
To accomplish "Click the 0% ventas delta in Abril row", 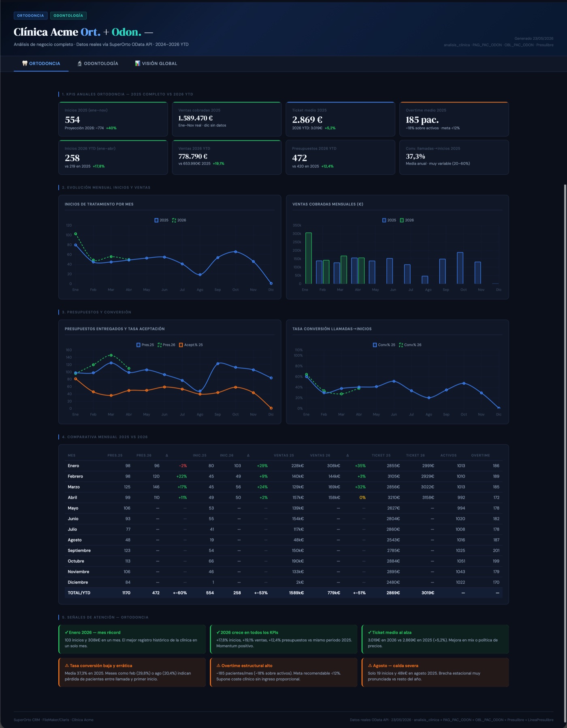I will (x=362, y=497).
